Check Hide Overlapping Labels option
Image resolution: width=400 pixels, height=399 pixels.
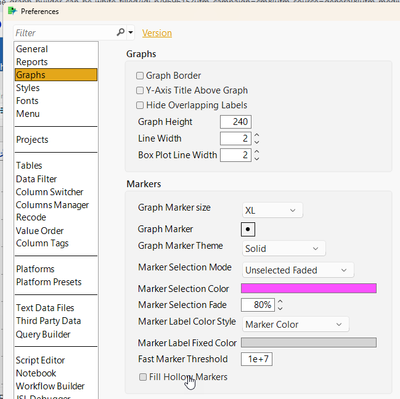[140, 105]
